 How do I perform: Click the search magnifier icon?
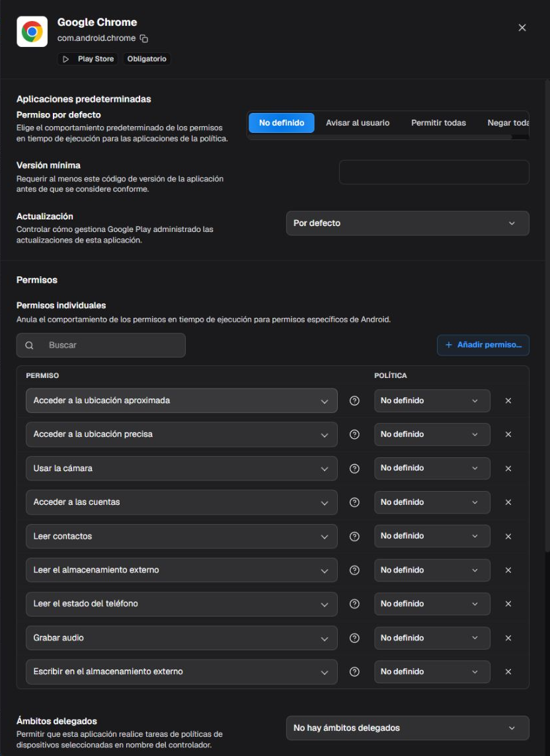[x=30, y=345]
